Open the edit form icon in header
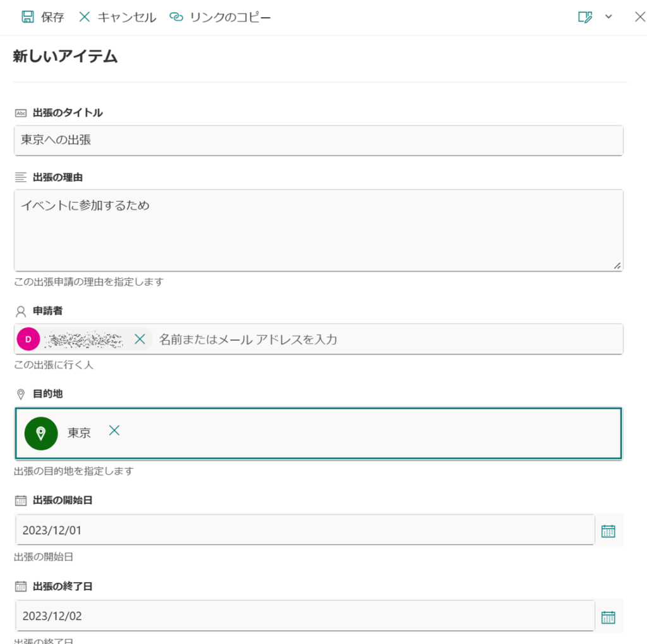The image size is (647, 644). click(x=585, y=17)
